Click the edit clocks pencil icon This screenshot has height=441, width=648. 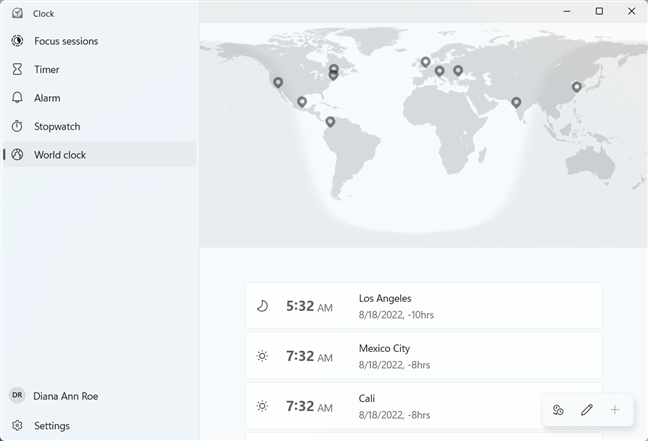[x=587, y=410]
